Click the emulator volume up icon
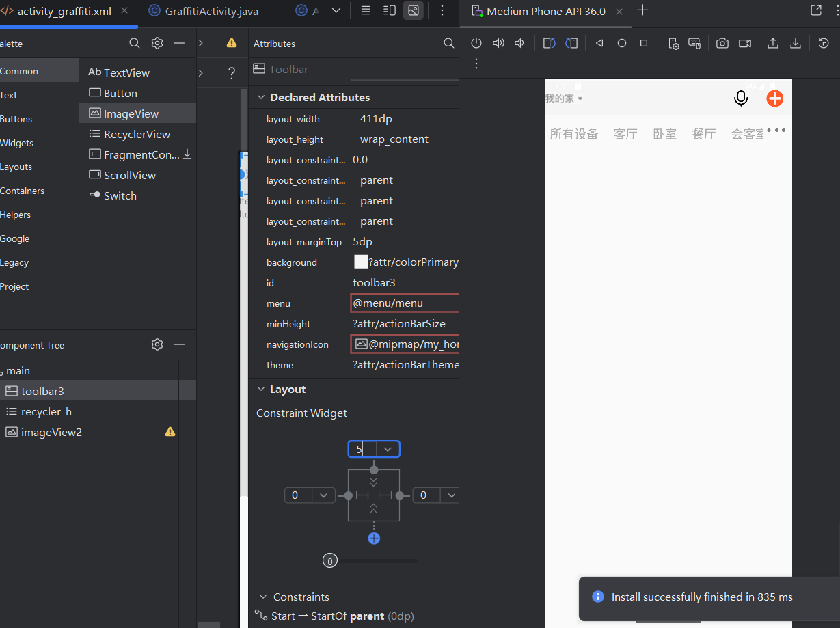The height and width of the screenshot is (628, 840). click(498, 43)
